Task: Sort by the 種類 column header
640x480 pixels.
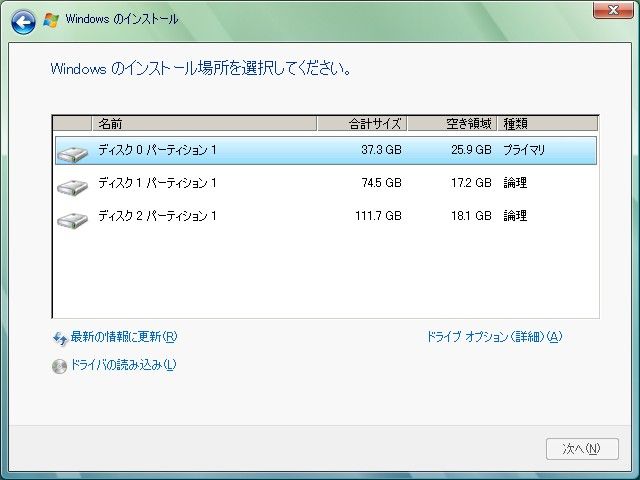Action: [547, 123]
